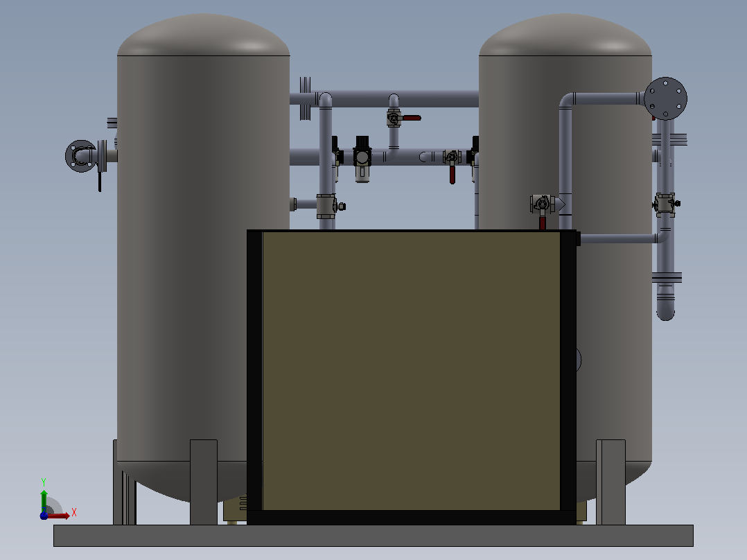Viewport: 747px width, 560px height.
Task: Pick the olive front panel of the cabinet
Action: [411, 371]
